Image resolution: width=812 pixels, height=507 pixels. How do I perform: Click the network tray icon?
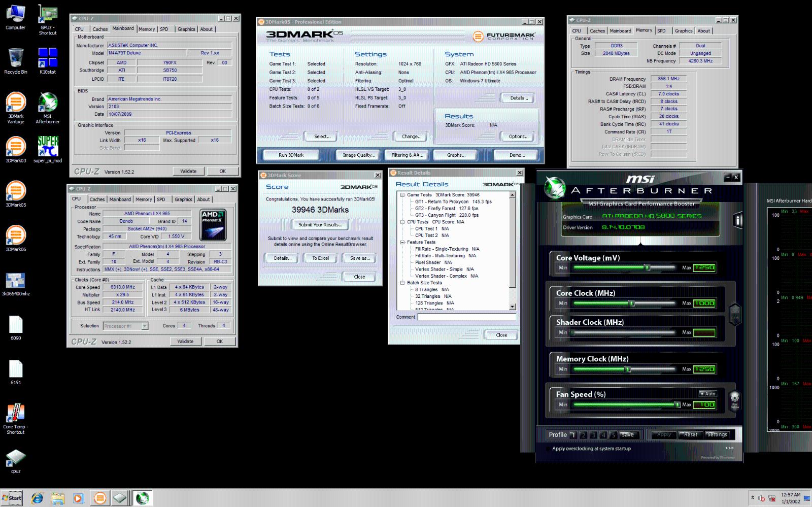[772, 498]
